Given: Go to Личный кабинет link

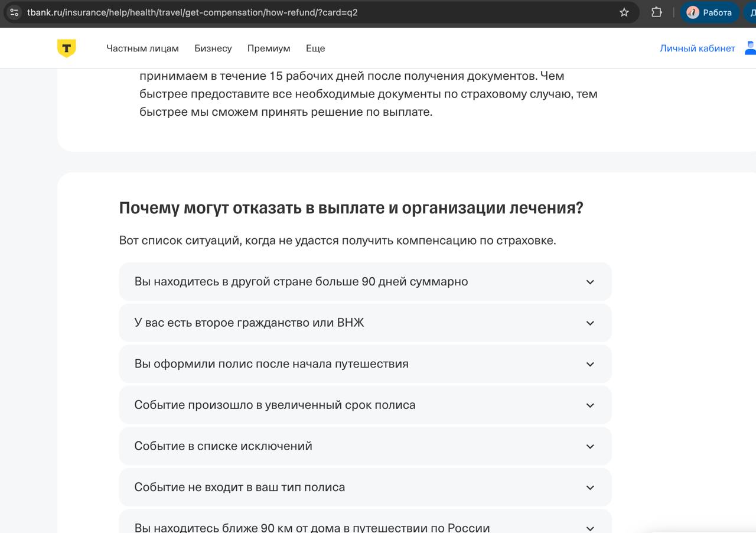Looking at the screenshot, I should [697, 48].
